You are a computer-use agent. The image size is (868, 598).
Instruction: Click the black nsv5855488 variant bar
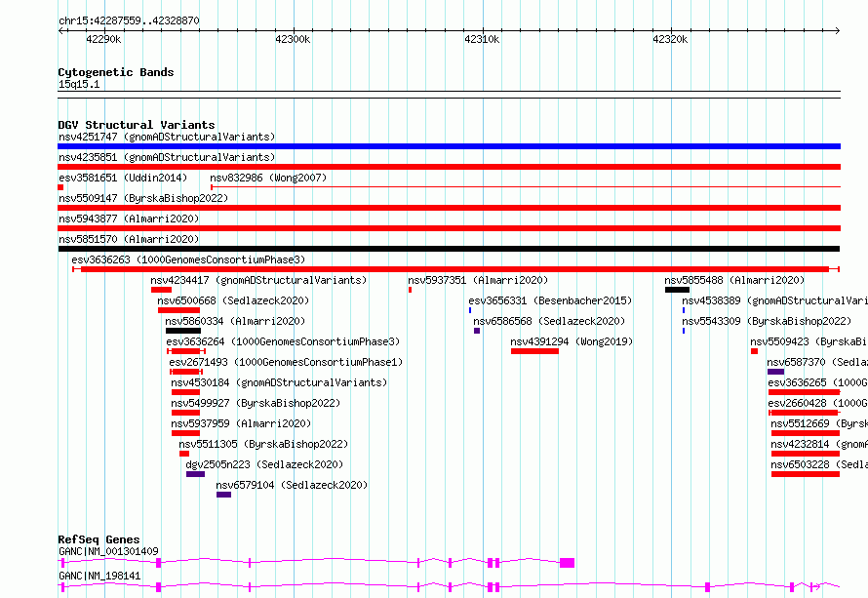click(x=677, y=290)
